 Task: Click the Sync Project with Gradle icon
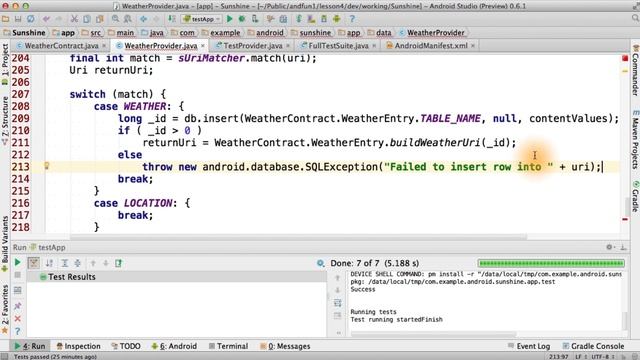coord(299,19)
